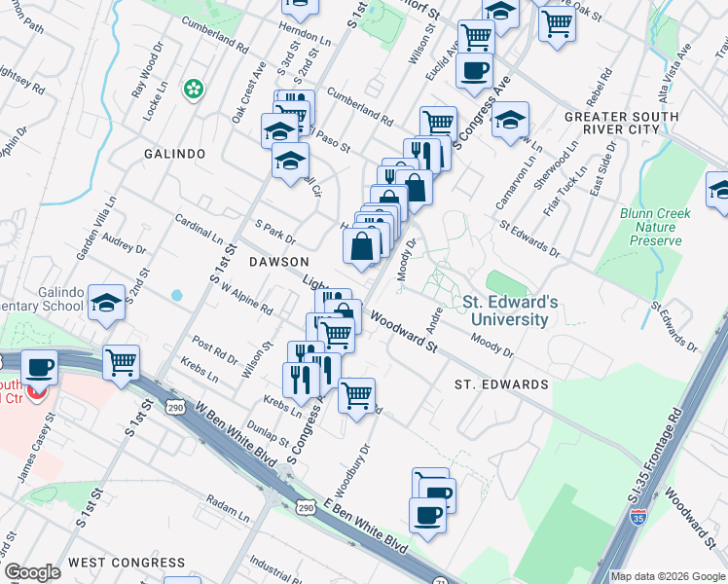Open the coffee cup marker near South Ctr

point(40,370)
